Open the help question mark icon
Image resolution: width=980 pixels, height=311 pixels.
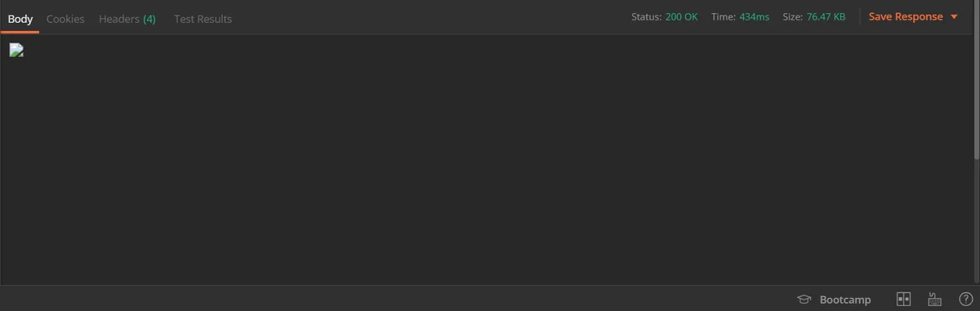(965, 300)
